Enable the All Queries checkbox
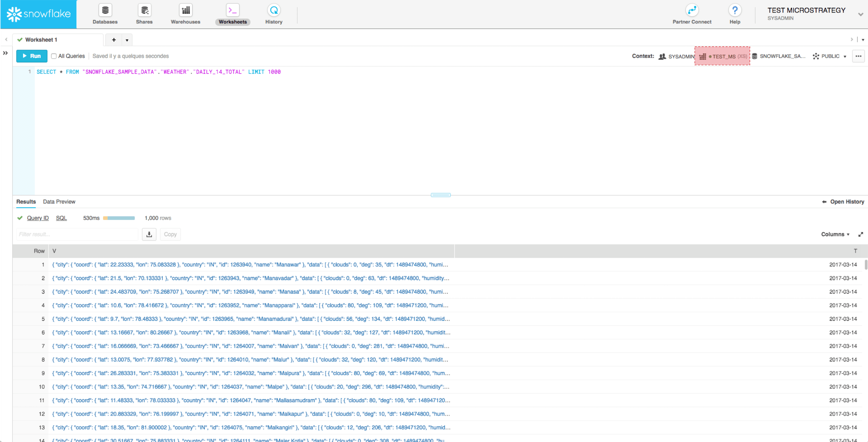 point(54,56)
